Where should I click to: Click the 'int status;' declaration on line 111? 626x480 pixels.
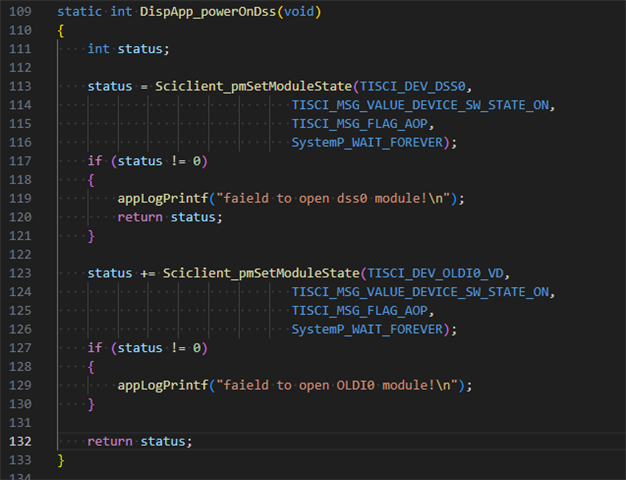tap(129, 49)
